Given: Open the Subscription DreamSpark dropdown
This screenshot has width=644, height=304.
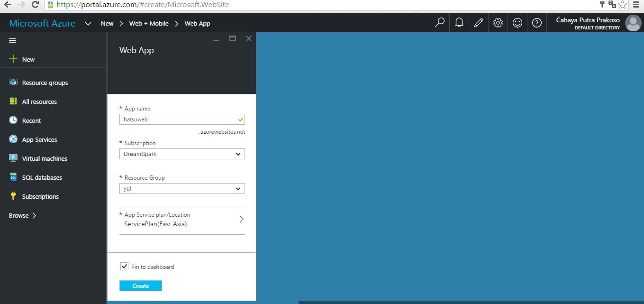Looking at the screenshot, I should [182, 154].
